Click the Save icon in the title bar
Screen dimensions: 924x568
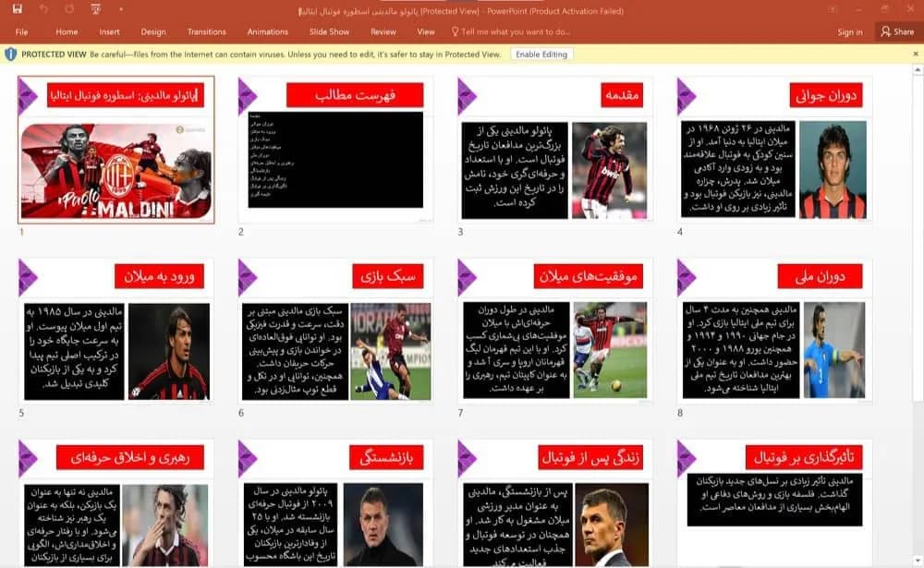click(17, 9)
